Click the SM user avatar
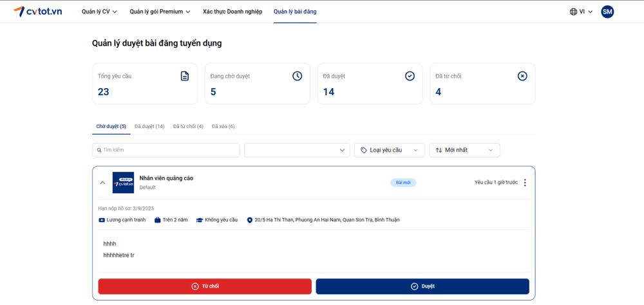 point(607,12)
